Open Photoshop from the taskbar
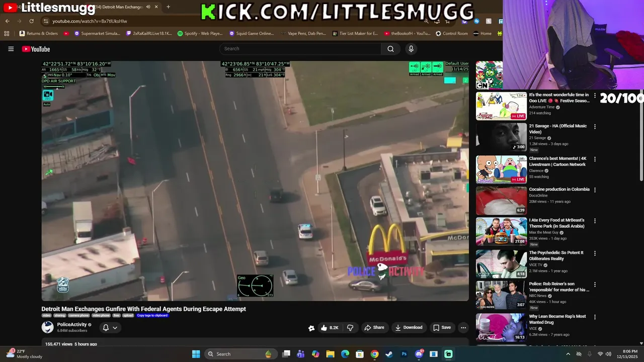This screenshot has height=362, width=644. [404, 354]
